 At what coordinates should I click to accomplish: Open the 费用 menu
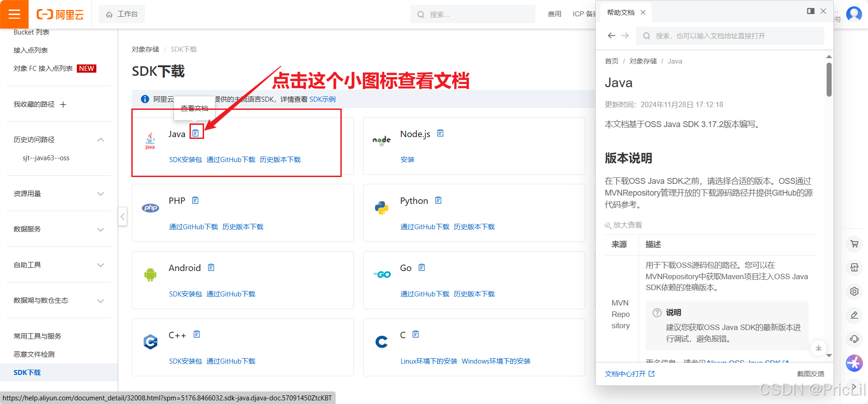pos(554,14)
